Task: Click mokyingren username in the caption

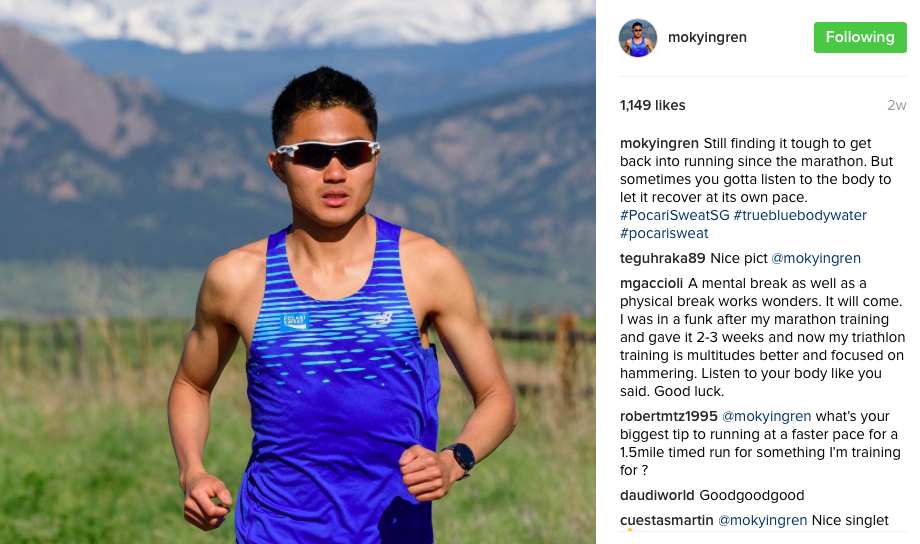Action: [659, 143]
